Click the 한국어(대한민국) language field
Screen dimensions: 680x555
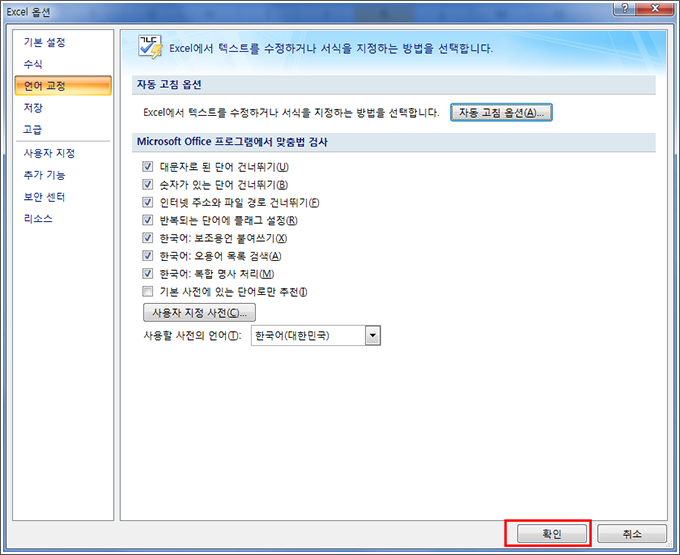[x=308, y=336]
